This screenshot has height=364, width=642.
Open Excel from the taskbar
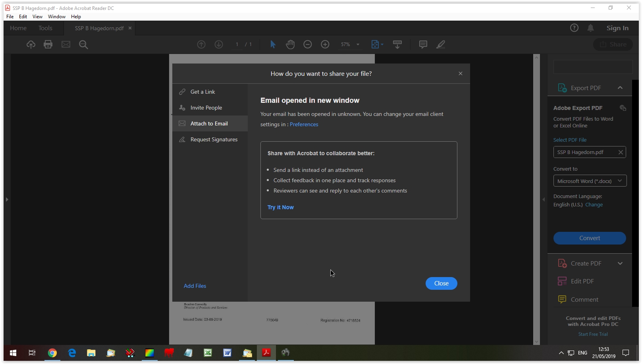click(x=208, y=352)
